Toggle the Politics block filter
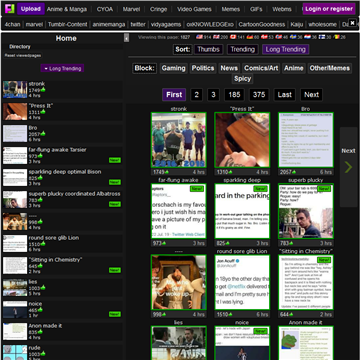 coord(203,68)
